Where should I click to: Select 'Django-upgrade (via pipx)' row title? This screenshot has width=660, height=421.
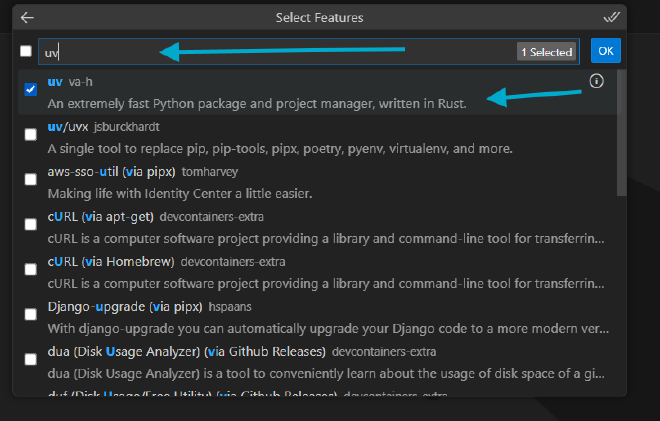pyautogui.click(x=125, y=307)
